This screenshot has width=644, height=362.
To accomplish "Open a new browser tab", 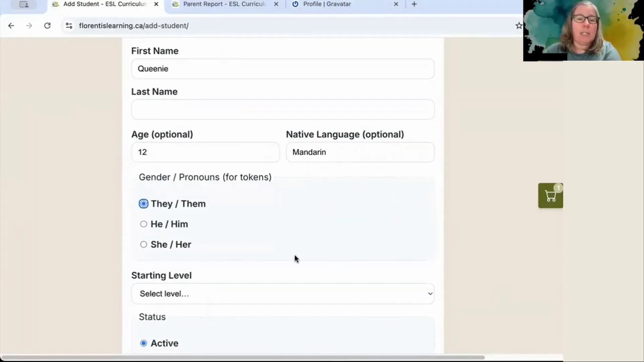I will tap(414, 4).
